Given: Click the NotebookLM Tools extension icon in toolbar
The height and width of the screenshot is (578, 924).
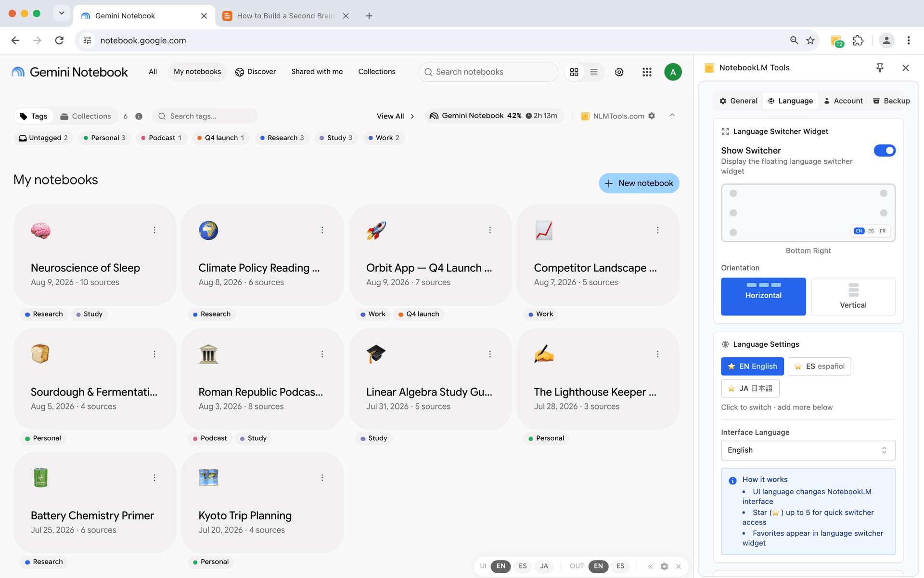Looking at the screenshot, I should [x=836, y=40].
